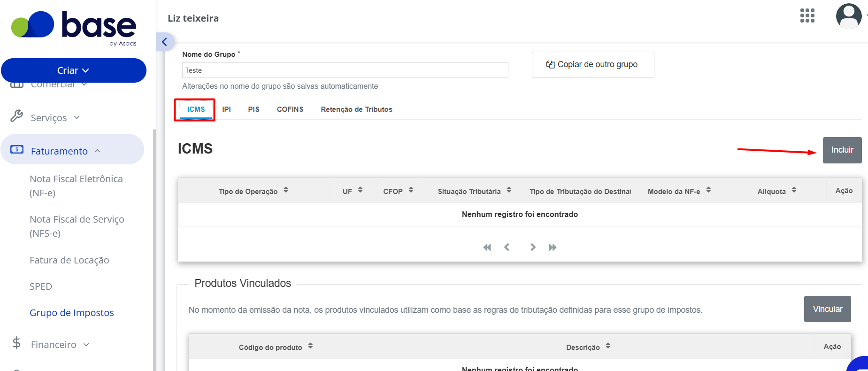The width and height of the screenshot is (868, 371).
Task: Click the base by Asaas logo
Action: (74, 28)
